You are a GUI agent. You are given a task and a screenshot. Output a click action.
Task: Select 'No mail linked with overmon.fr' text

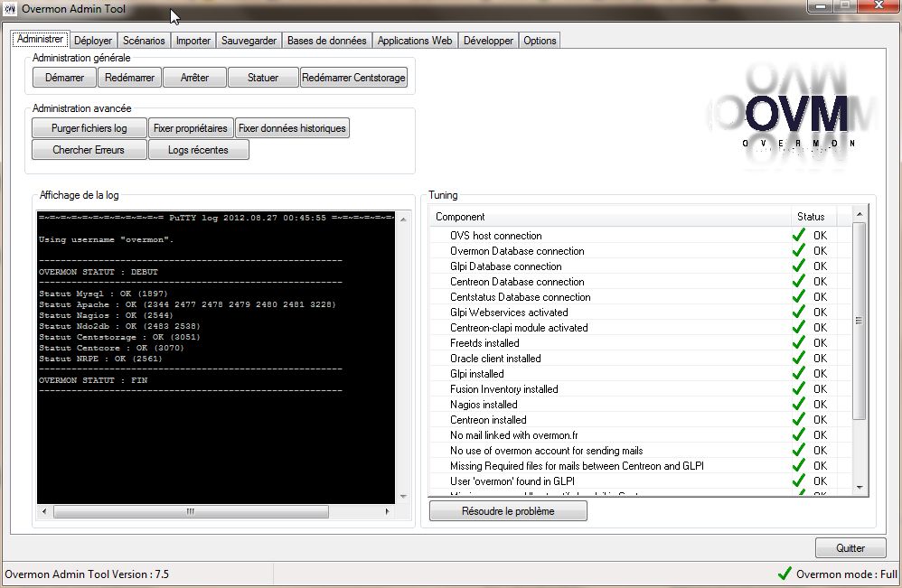pyautogui.click(x=514, y=435)
